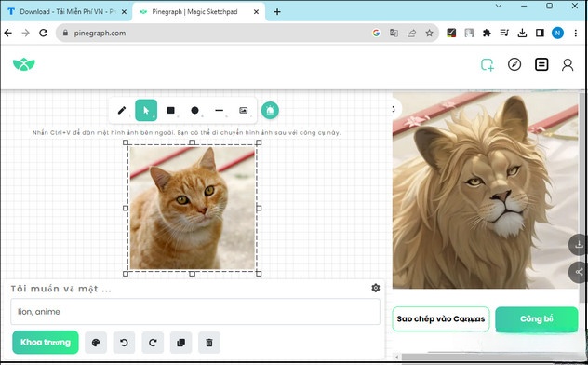The image size is (588, 365).
Task: Click the share page icon in address bar
Action: 412,33
